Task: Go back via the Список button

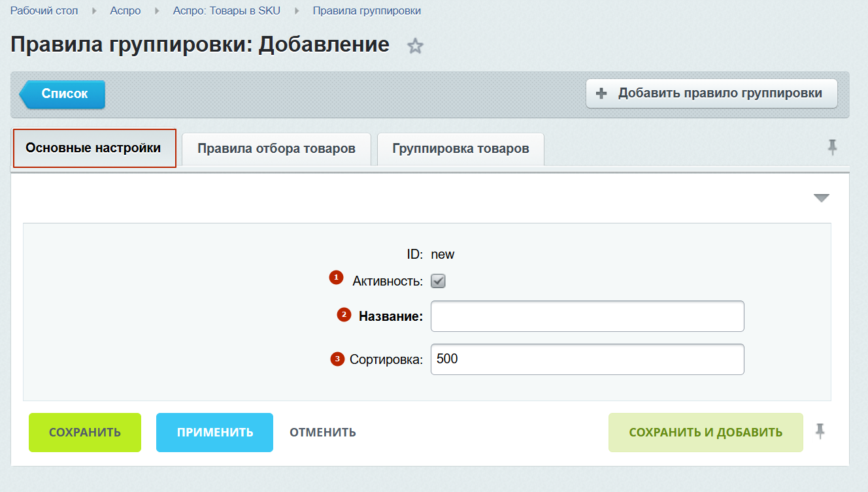Action: tap(64, 94)
